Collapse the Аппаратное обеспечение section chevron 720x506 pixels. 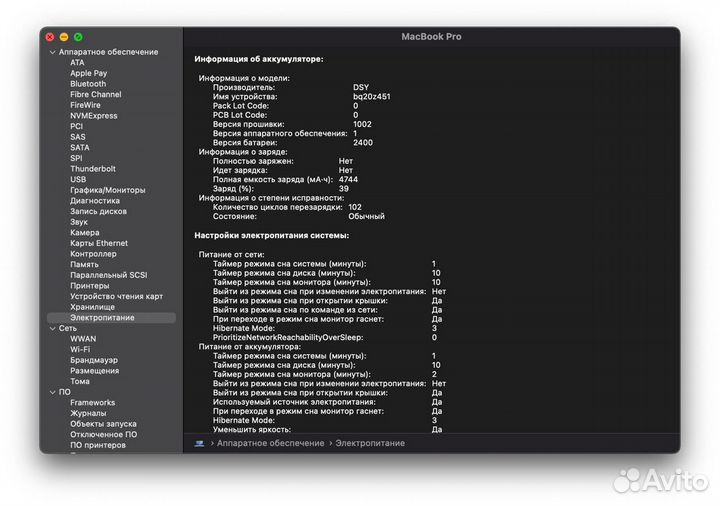(x=52, y=52)
